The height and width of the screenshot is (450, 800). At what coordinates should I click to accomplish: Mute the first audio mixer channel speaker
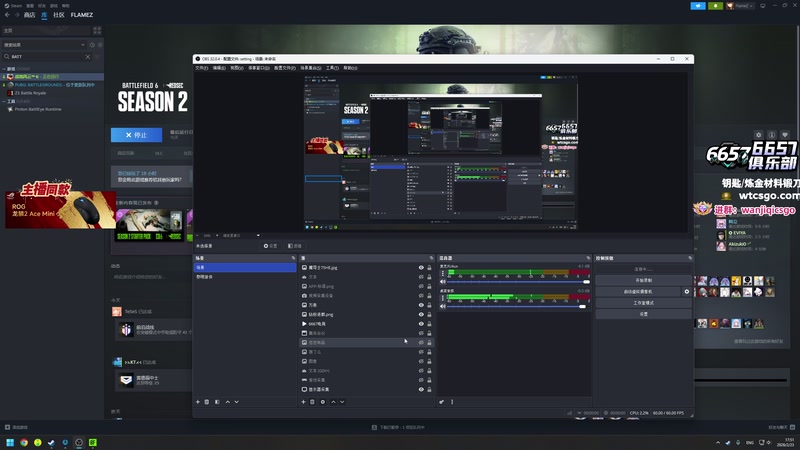pyautogui.click(x=443, y=282)
